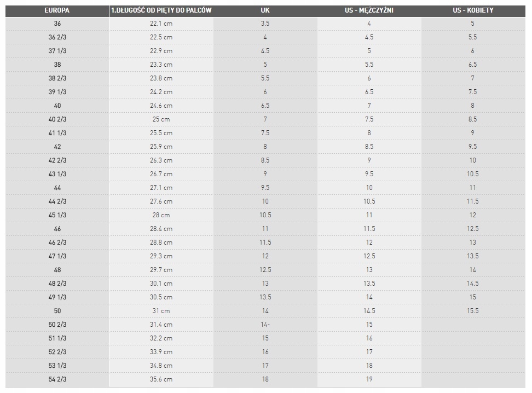Click the US - MĘŻCZYŹNI column header
The height and width of the screenshot is (393, 532).
click(369, 10)
